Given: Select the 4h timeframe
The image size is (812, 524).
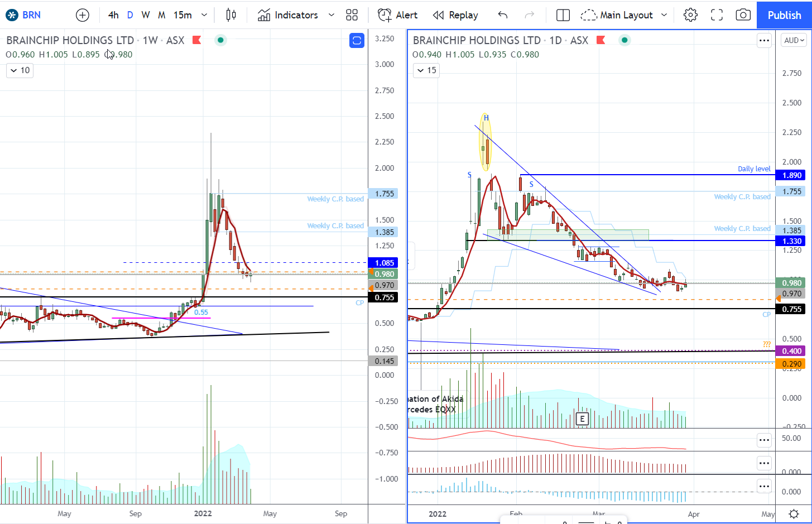Looking at the screenshot, I should tap(113, 15).
